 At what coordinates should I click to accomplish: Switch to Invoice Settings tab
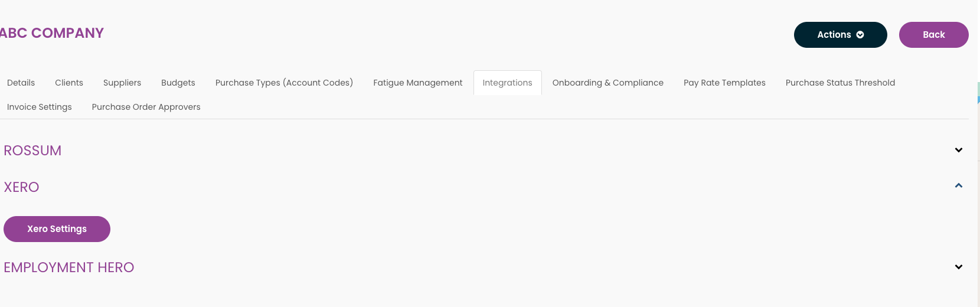[40, 107]
